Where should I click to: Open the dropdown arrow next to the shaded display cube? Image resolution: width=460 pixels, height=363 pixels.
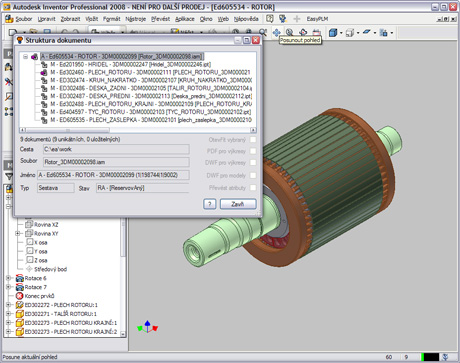(341, 33)
